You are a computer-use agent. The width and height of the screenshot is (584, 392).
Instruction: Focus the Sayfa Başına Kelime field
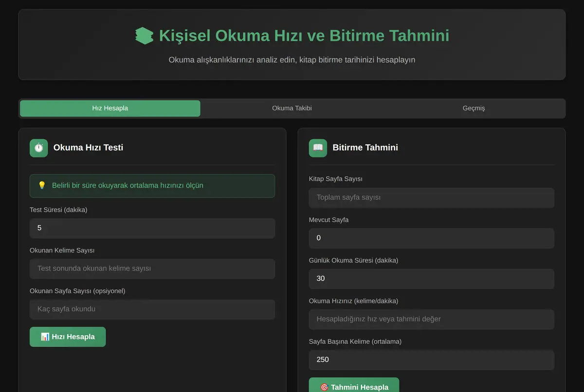432,360
